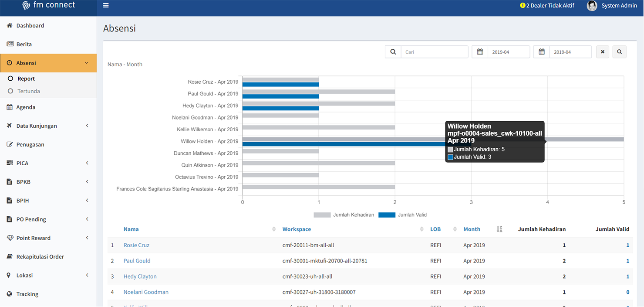Screen dimensions: 644x307
Task: Clear filters with the X button
Action: [603, 52]
